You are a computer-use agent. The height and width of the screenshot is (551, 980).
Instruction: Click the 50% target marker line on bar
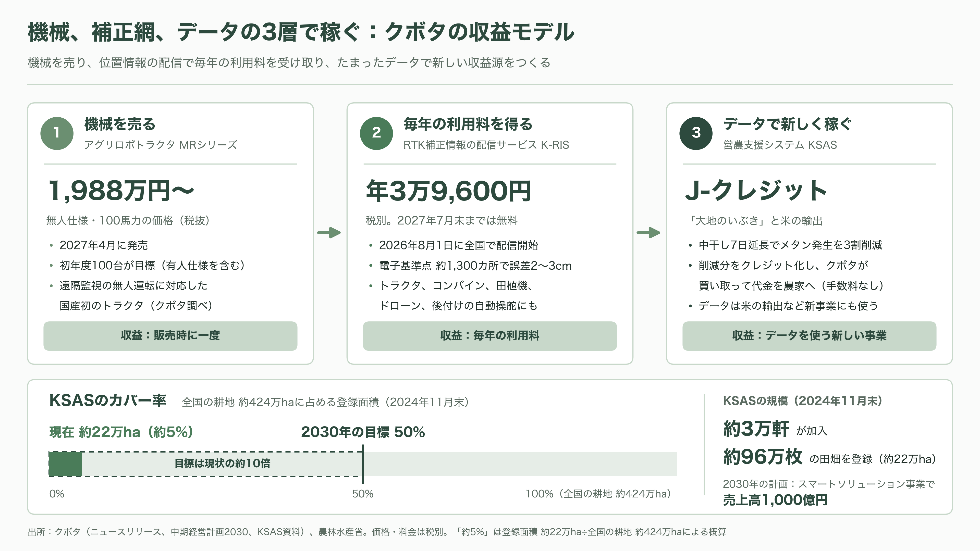363,464
